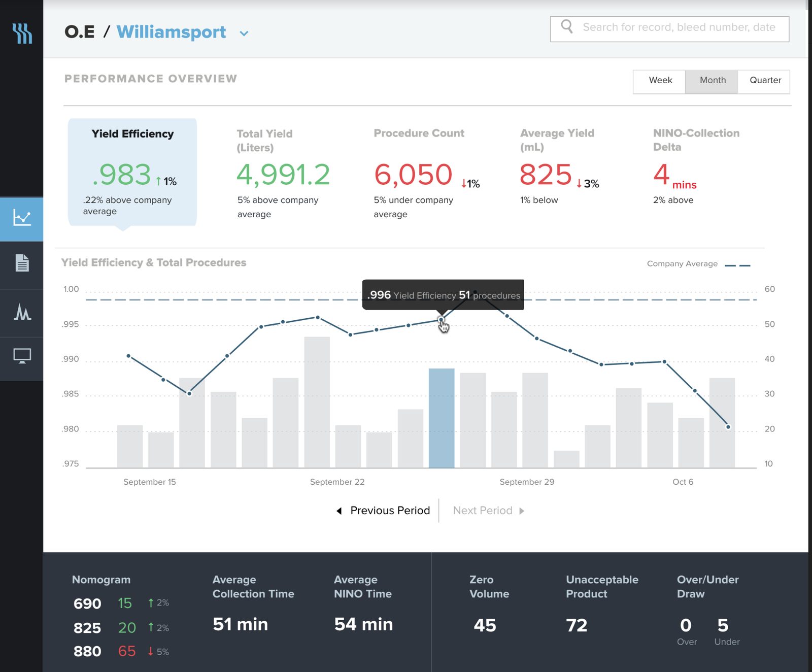Click the app logo icon in sidebar
The image size is (812, 672).
pyautogui.click(x=22, y=33)
